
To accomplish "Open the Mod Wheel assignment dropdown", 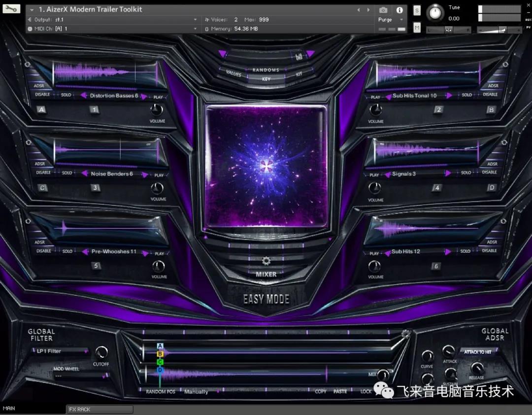I will point(81,376).
